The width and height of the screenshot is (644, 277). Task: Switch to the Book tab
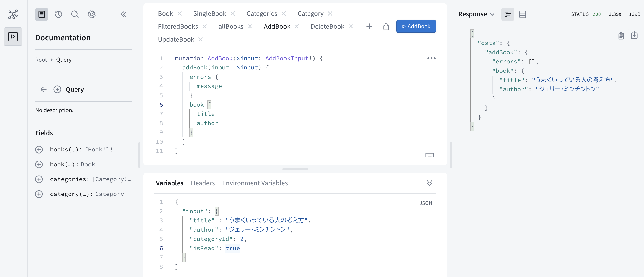click(x=165, y=13)
